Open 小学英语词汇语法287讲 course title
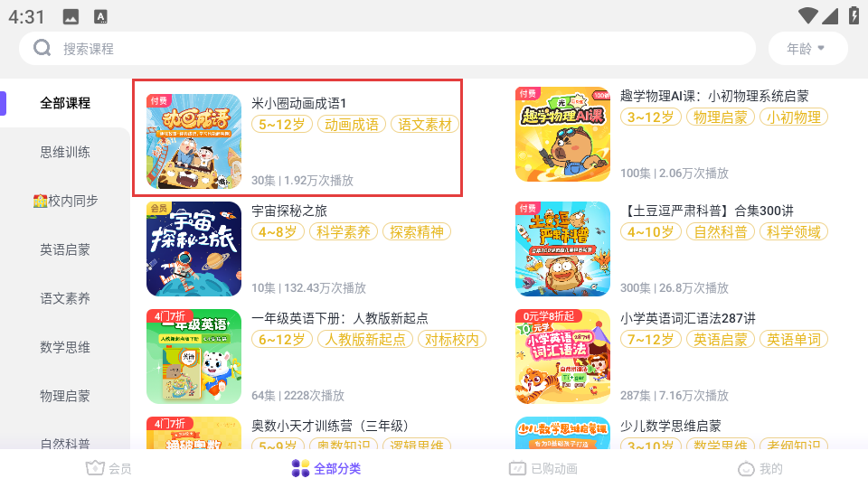This screenshot has width=868, height=488. pos(687,318)
